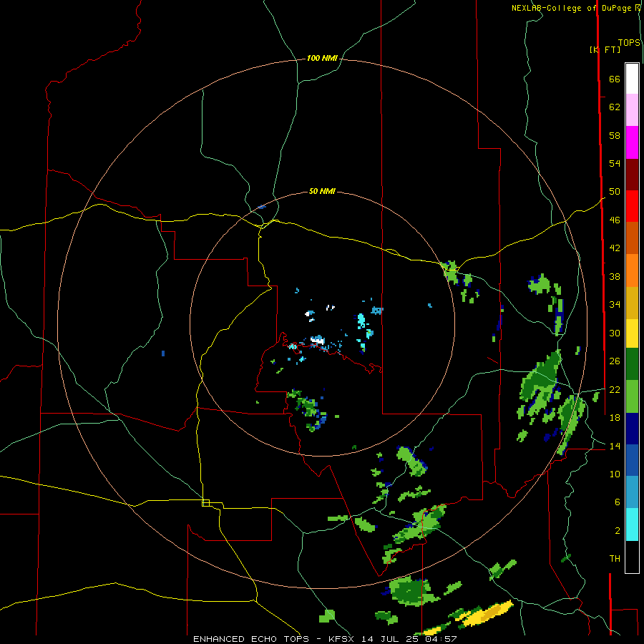The width and height of the screenshot is (644, 644).
Task: Click the legend value 42
Action: coord(615,248)
